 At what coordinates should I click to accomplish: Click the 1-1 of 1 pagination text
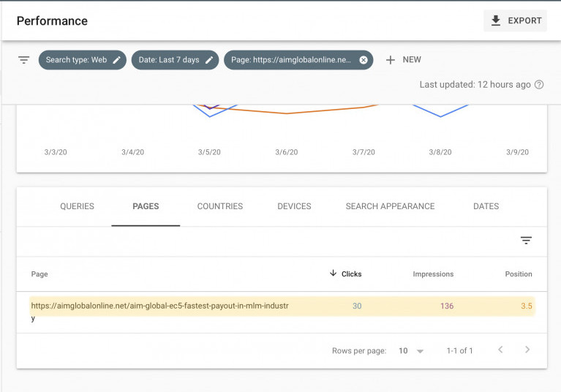point(460,351)
